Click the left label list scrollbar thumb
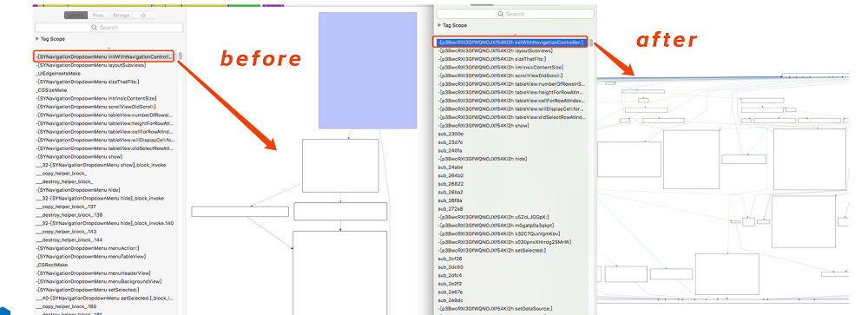Viewport: 868px width, 315px height. [x=181, y=56]
